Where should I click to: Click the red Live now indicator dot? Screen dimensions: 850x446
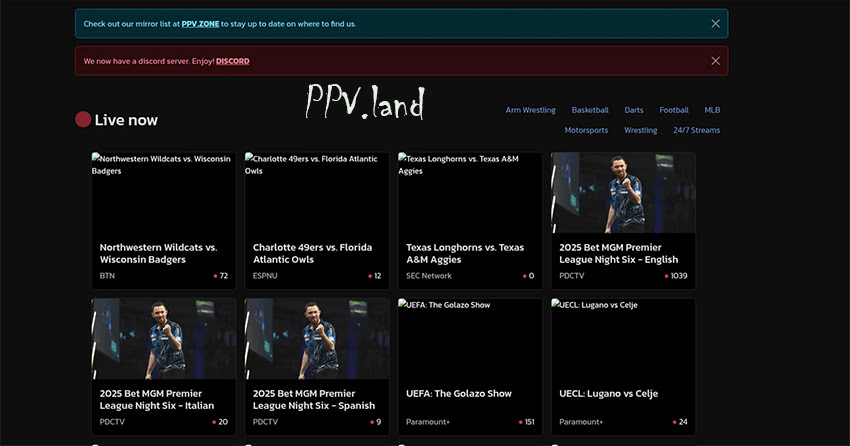[x=83, y=119]
